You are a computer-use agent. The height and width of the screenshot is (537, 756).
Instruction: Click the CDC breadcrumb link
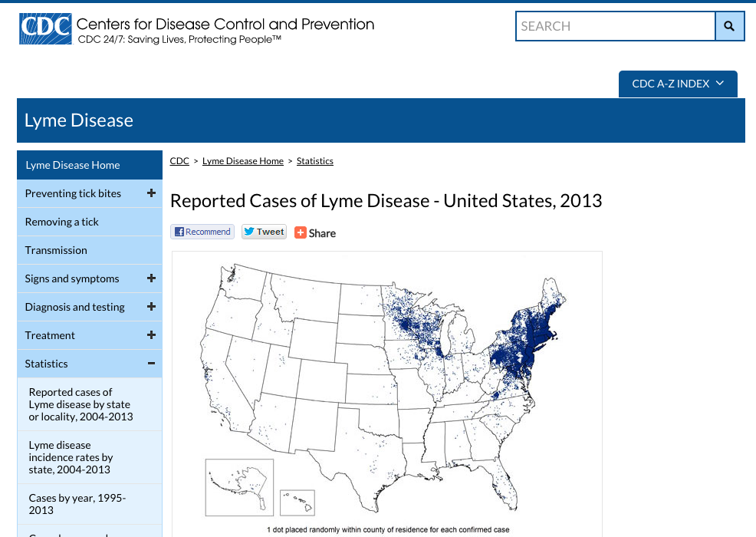[x=179, y=161]
